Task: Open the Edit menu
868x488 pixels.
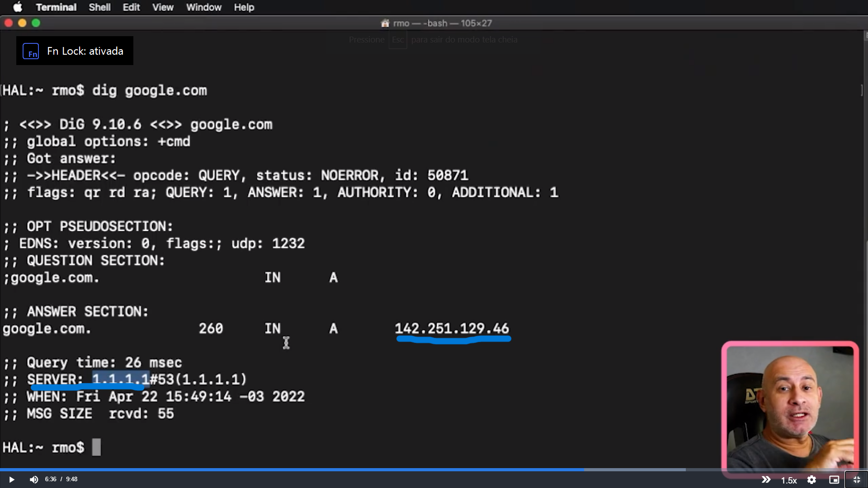Action: [131, 7]
